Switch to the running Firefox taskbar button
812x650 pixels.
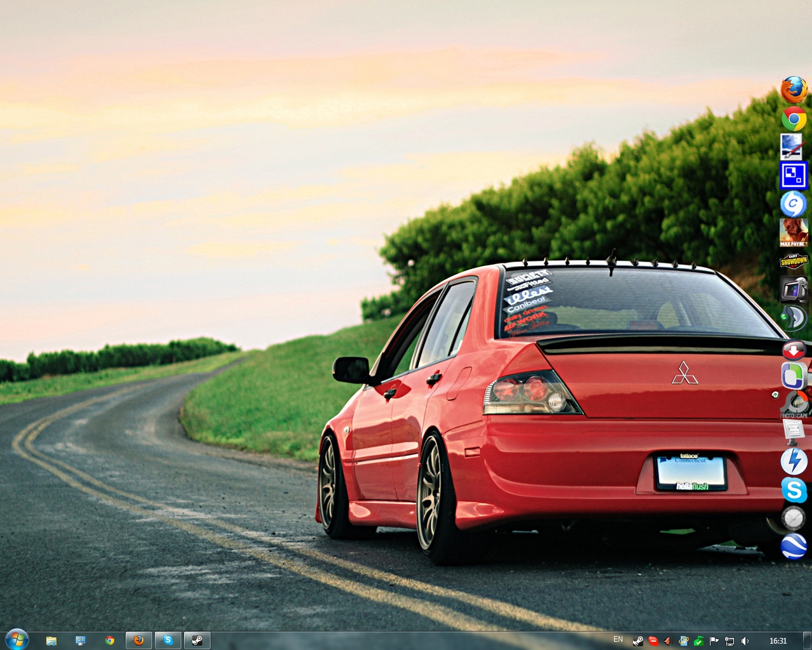[139, 640]
